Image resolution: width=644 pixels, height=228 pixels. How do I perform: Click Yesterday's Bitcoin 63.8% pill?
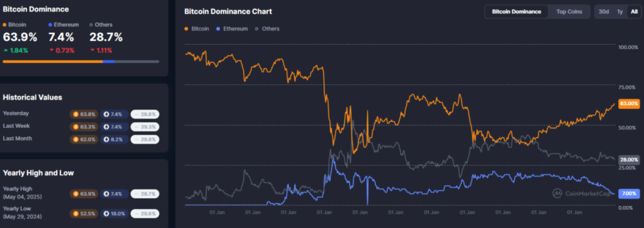[x=84, y=114]
